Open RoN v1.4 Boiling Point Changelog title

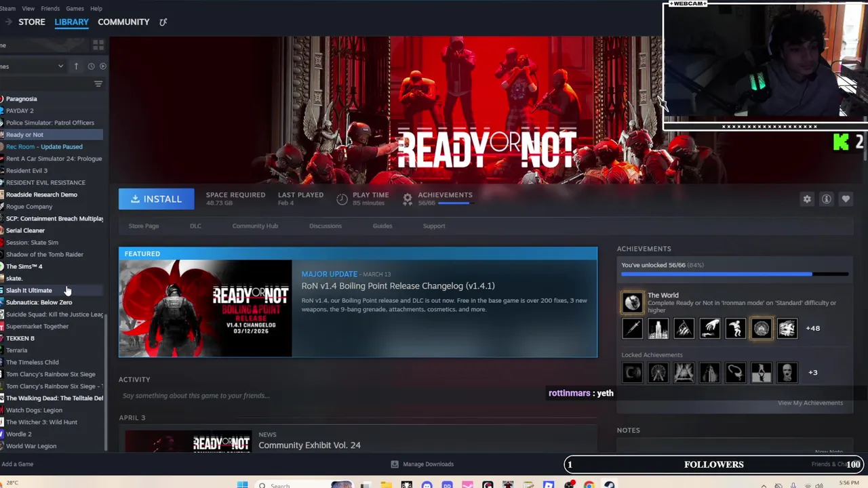(x=398, y=286)
